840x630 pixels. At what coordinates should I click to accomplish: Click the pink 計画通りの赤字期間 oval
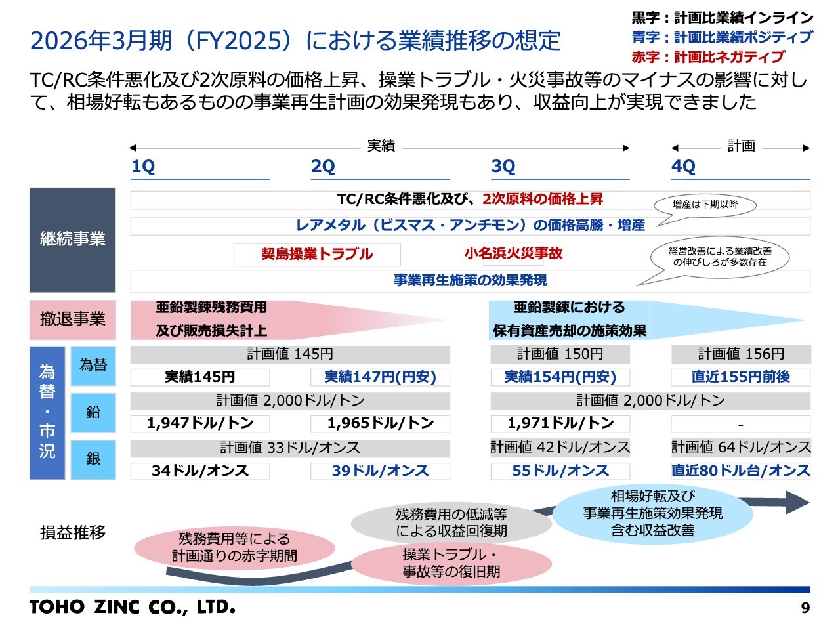[x=234, y=547]
